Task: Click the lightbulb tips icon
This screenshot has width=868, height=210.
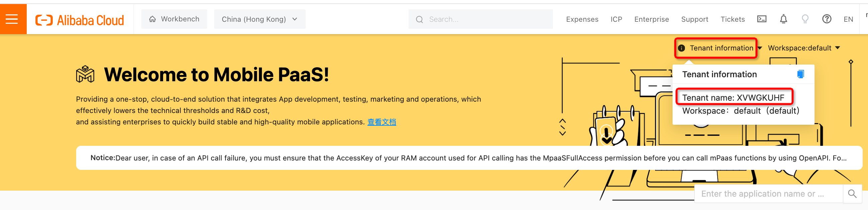Action: click(805, 19)
